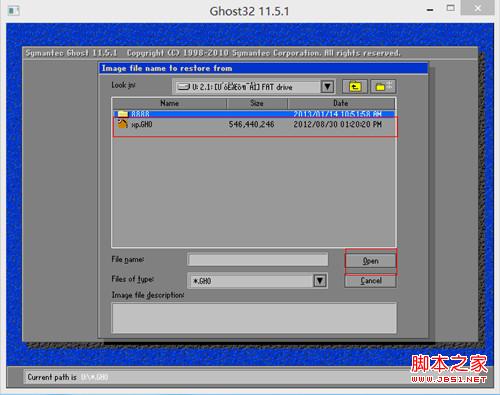Image resolution: width=500 pixels, height=395 pixels.
Task: Click the Current path status bar text
Action: click(x=68, y=377)
